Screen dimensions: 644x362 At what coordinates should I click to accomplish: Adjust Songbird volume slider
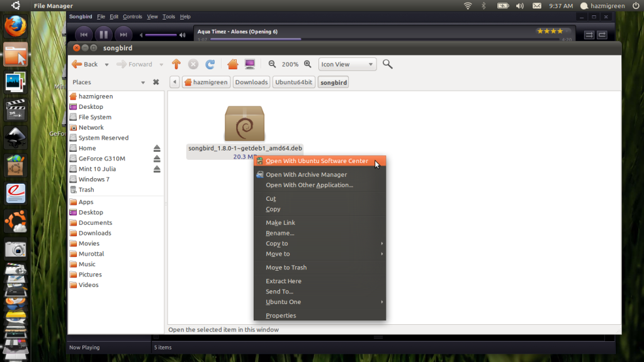pos(161,35)
